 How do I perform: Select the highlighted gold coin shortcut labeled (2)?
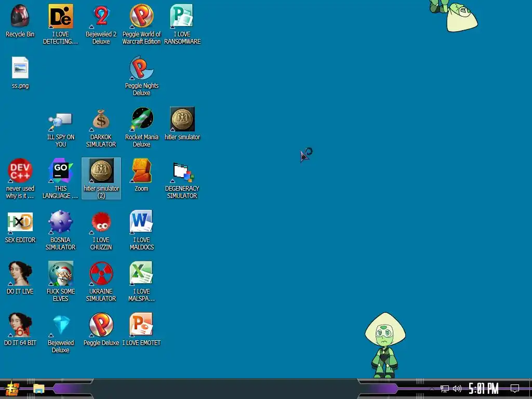[101, 179]
